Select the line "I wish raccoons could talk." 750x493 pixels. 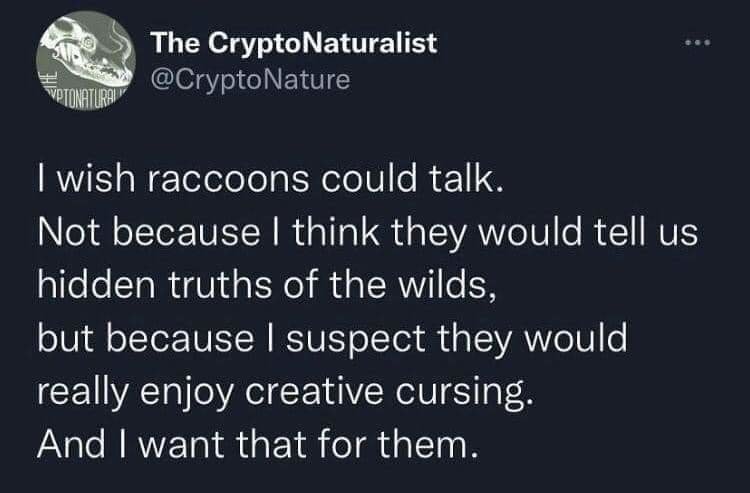(271, 179)
